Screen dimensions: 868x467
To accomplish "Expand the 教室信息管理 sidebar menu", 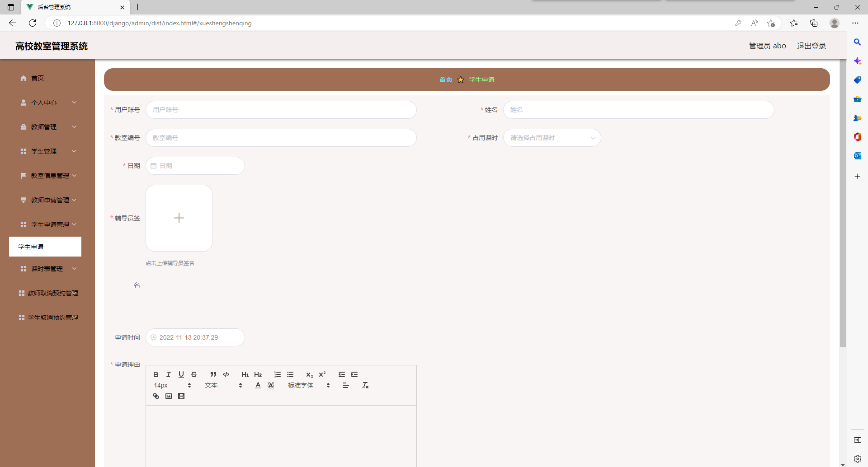I will click(47, 176).
